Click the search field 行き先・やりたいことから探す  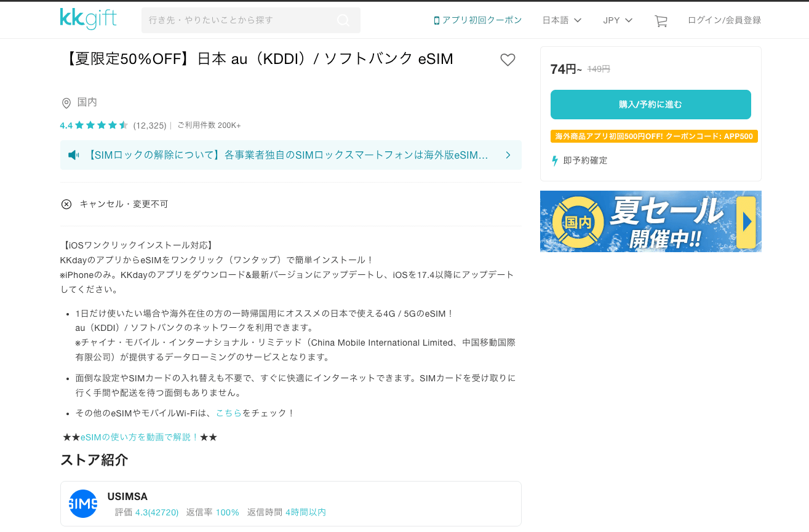point(251,20)
